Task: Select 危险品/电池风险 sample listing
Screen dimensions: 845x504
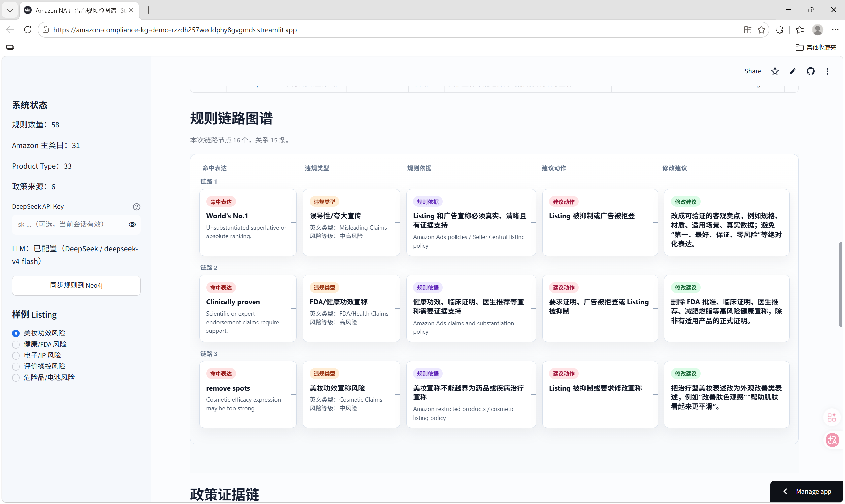Action: tap(44, 378)
